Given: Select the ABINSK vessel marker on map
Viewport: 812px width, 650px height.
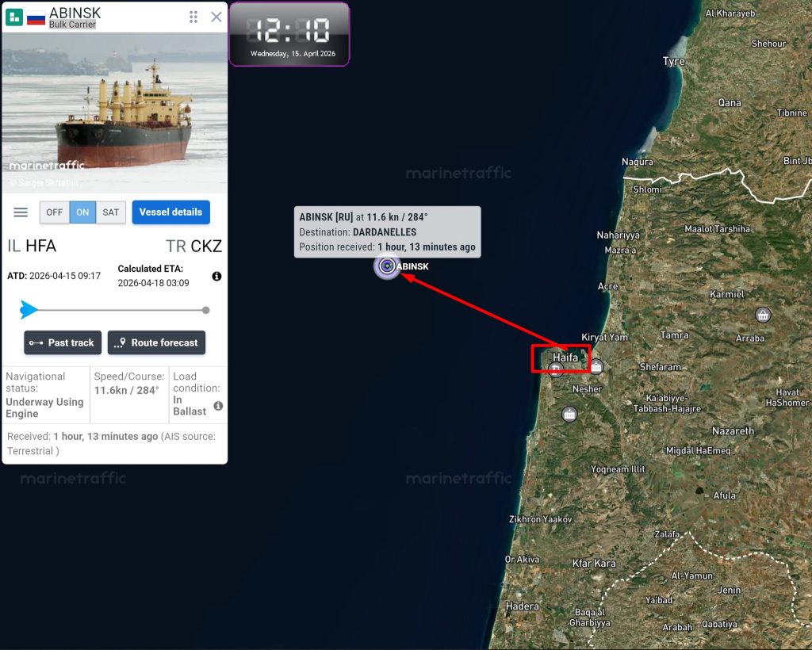Looking at the screenshot, I should (x=387, y=266).
